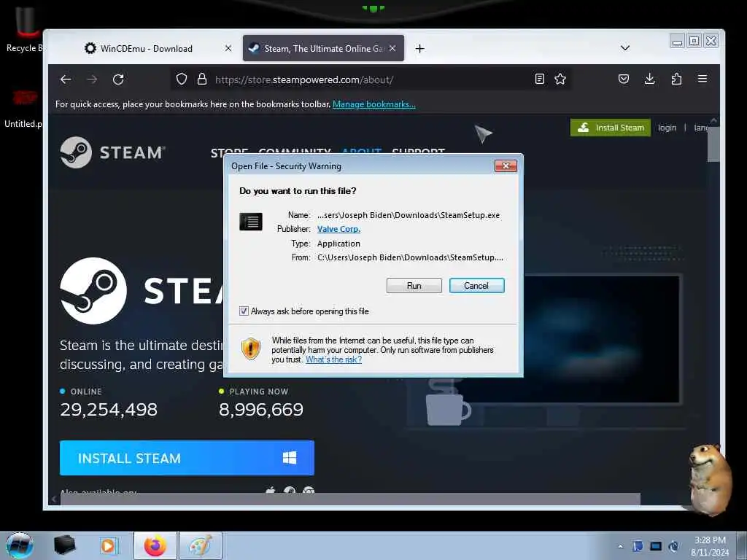
Task: Bookmark this page with the star icon
Action: coord(560,79)
